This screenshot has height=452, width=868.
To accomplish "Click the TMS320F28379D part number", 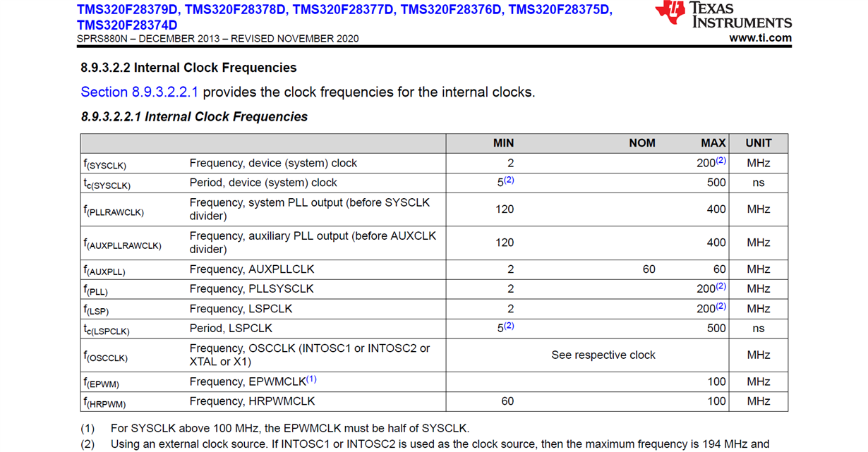I will click(128, 10).
